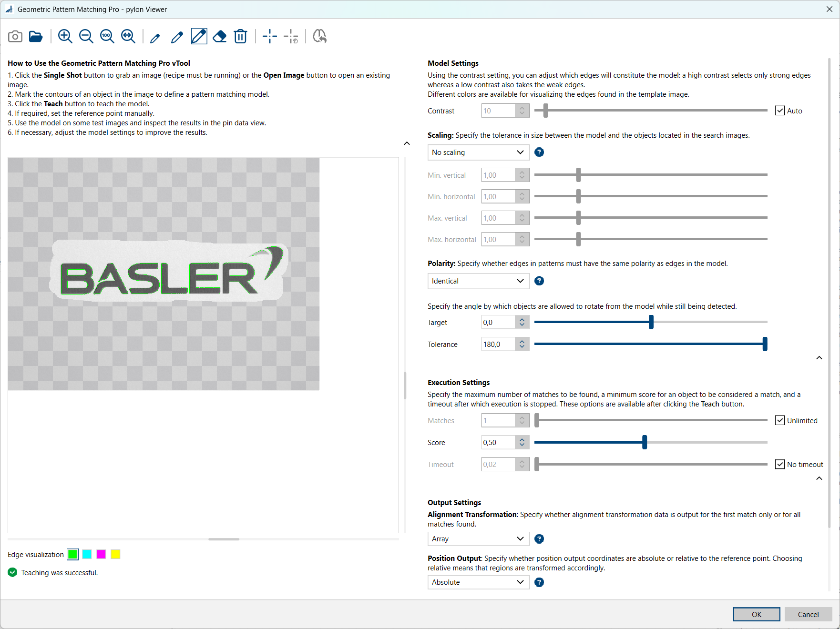The image size is (840, 629).
Task: Click the 'Edge visualization' label
Action: (36, 555)
